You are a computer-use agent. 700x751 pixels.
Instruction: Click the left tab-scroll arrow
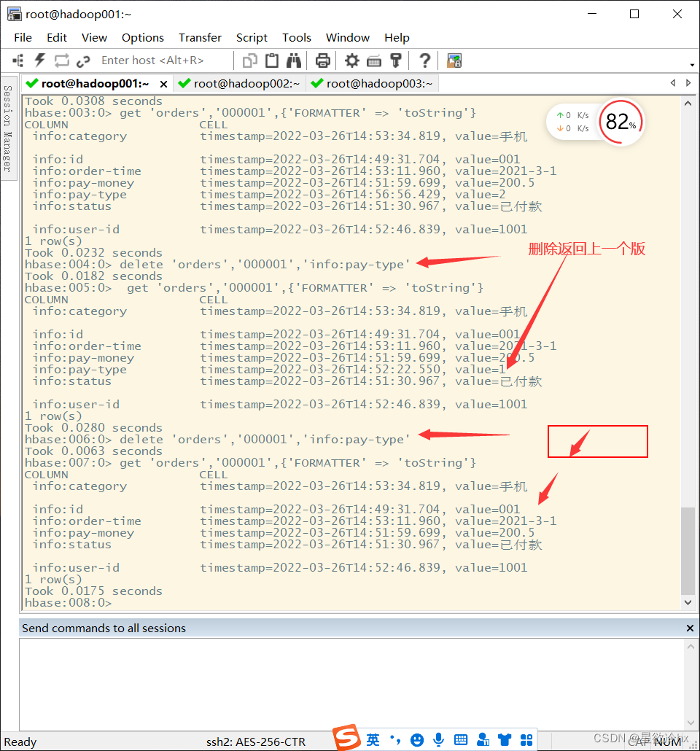673,83
